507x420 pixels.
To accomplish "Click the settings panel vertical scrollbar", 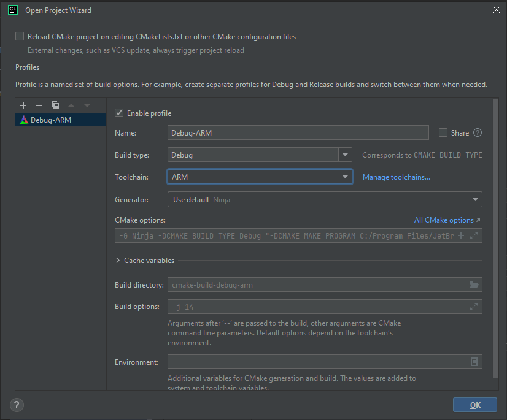I will [495, 239].
